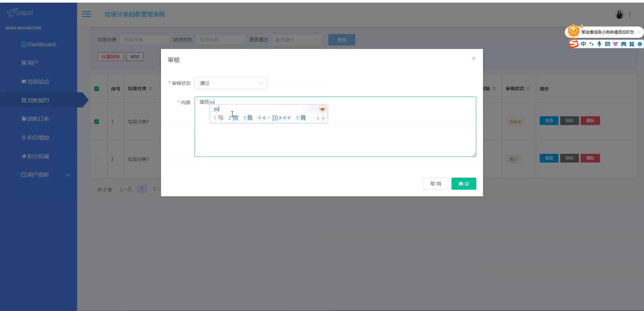Screen dimensions: 644x311
Task: Open Dashboard in sidebar
Action: 39,44
